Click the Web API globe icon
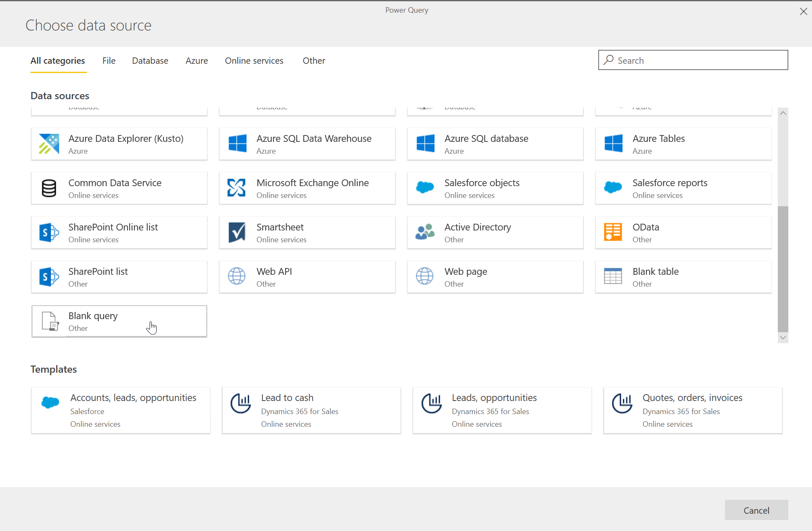Viewport: 812px width, 531px height. point(237,276)
